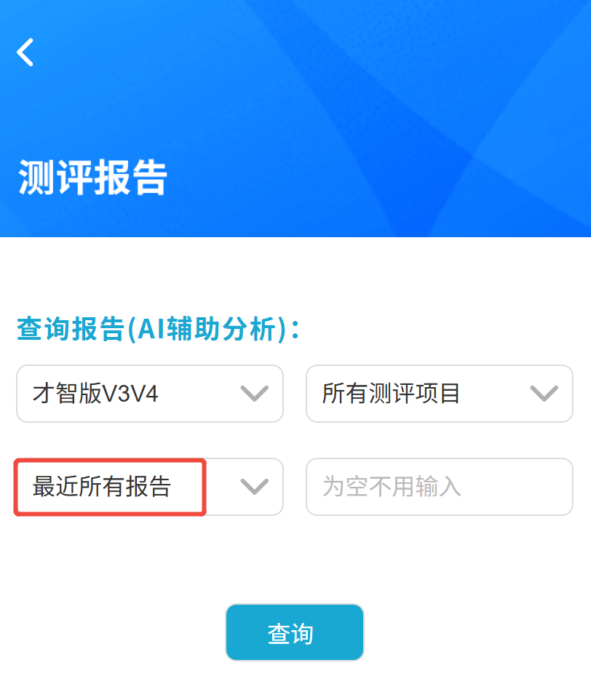This screenshot has height=700, width=591.
Task: Select the 才智版V3V4 text label
Action: [x=95, y=394]
